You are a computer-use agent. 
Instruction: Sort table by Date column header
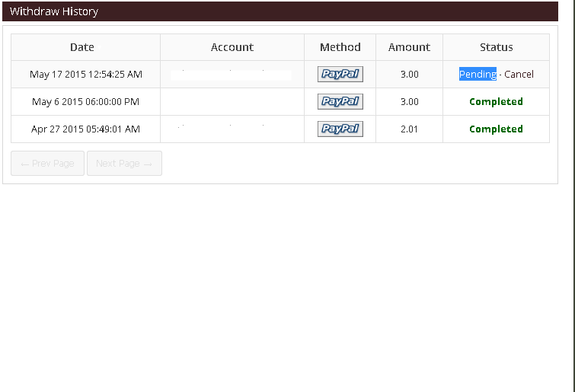click(x=82, y=47)
